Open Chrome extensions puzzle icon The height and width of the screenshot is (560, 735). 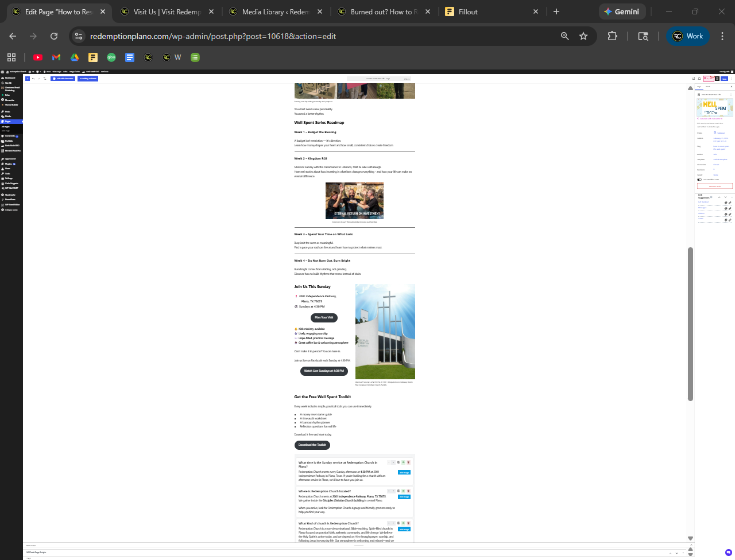click(x=612, y=36)
